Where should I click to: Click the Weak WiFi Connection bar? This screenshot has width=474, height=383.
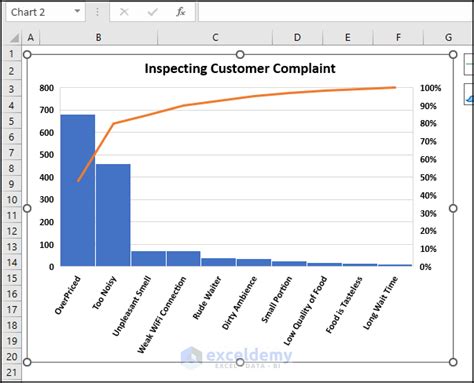point(183,259)
